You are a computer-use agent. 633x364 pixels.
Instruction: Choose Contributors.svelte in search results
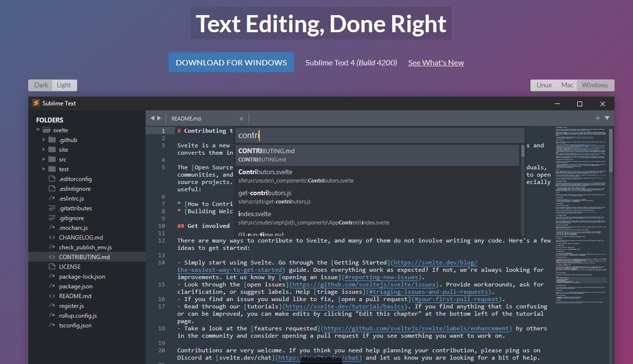[377, 176]
